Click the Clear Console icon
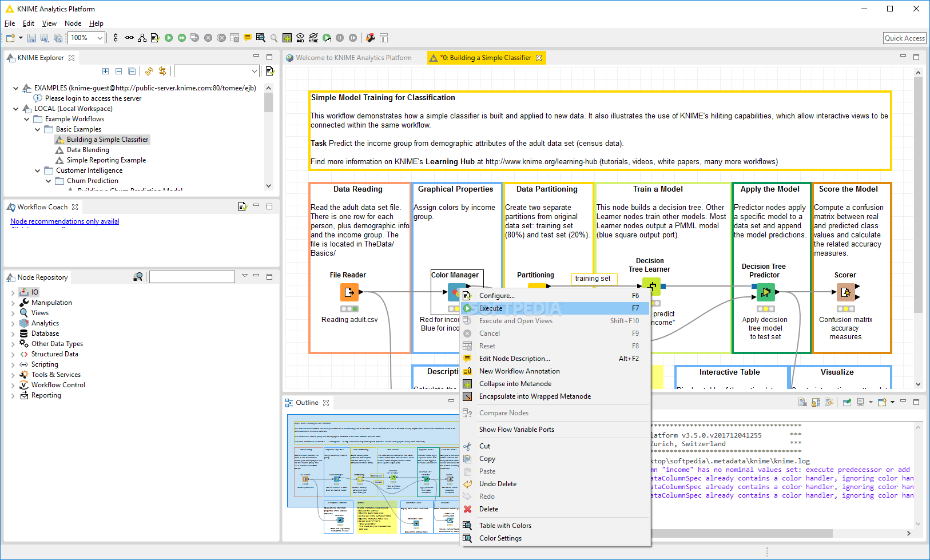 pyautogui.click(x=802, y=402)
